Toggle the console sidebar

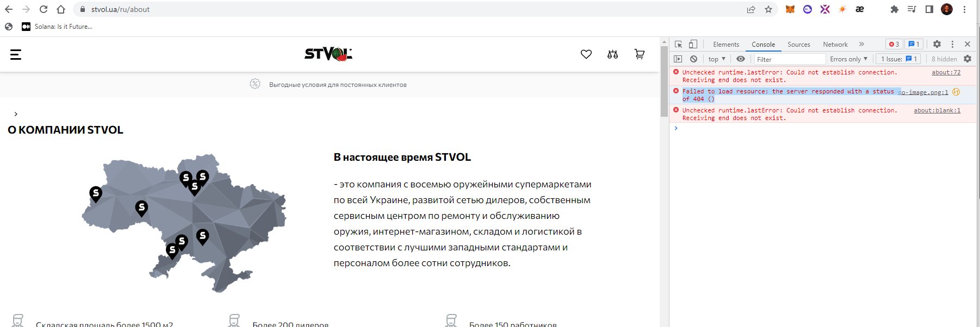point(678,59)
